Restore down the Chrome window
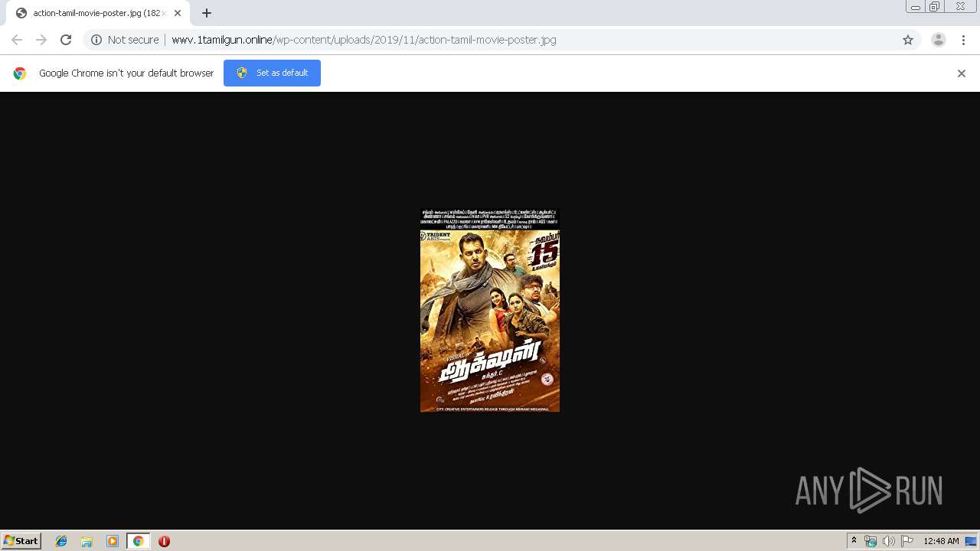The image size is (980, 551). 934,7
